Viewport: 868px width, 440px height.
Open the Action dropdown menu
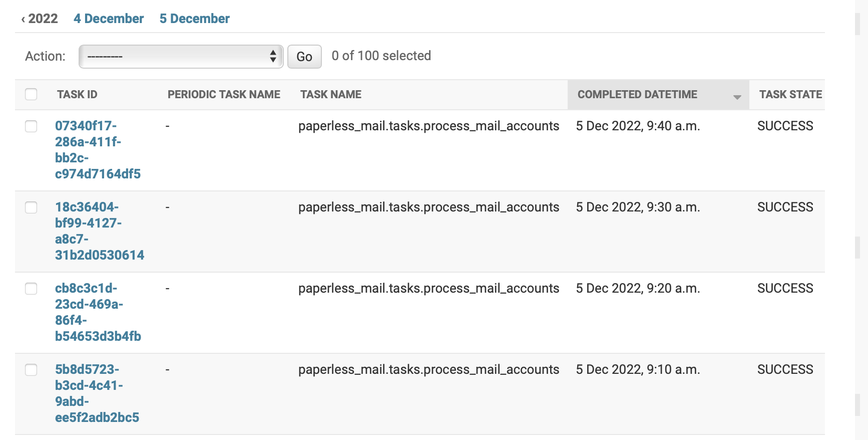(x=180, y=56)
